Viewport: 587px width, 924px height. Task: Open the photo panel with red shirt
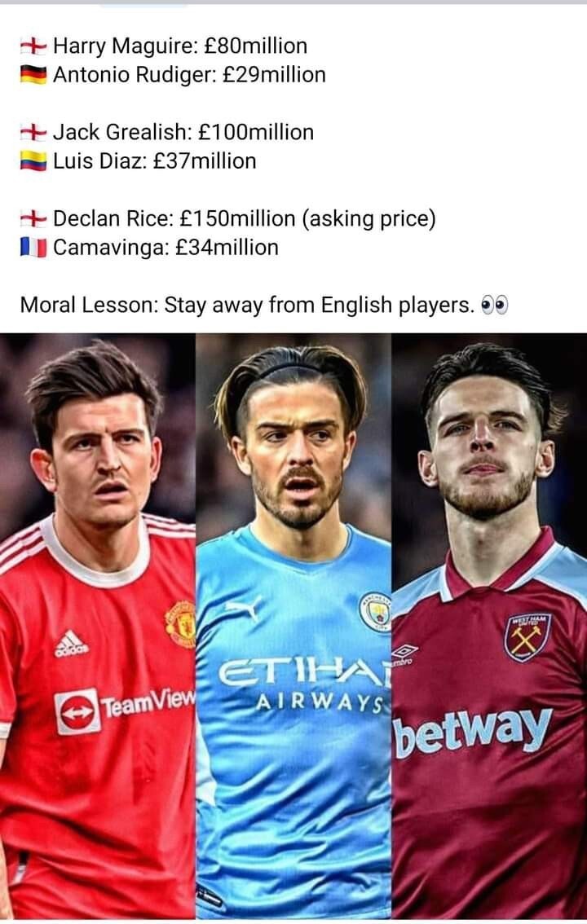97,626
